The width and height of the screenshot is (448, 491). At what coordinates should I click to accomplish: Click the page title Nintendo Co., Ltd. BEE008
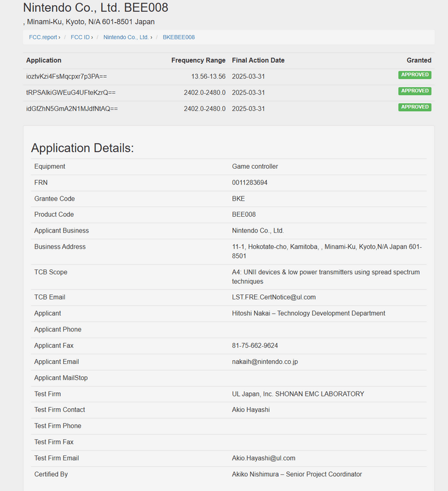pyautogui.click(x=96, y=7)
